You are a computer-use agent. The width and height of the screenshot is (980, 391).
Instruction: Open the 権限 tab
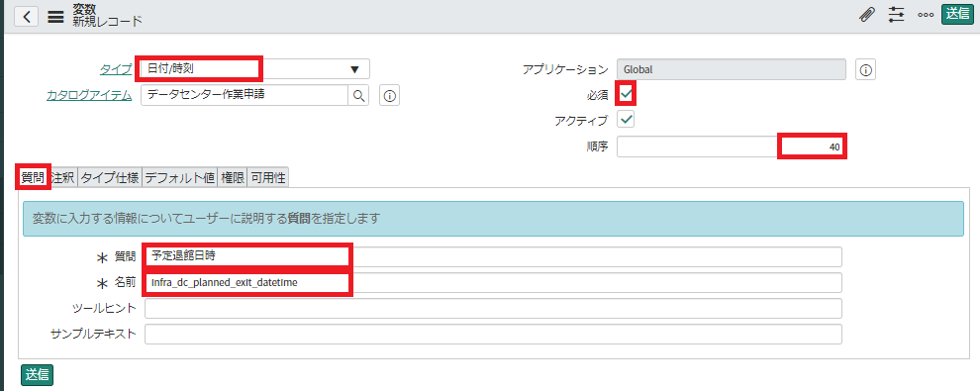pos(233,177)
